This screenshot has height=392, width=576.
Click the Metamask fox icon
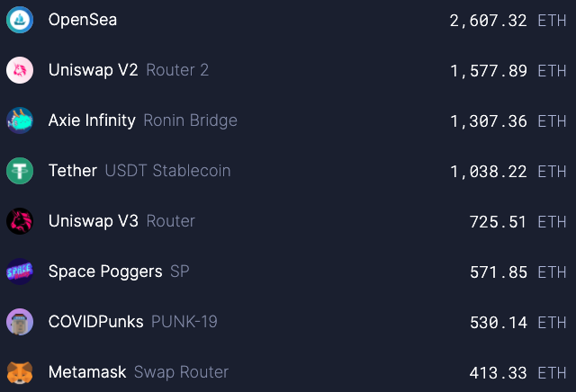click(x=20, y=372)
